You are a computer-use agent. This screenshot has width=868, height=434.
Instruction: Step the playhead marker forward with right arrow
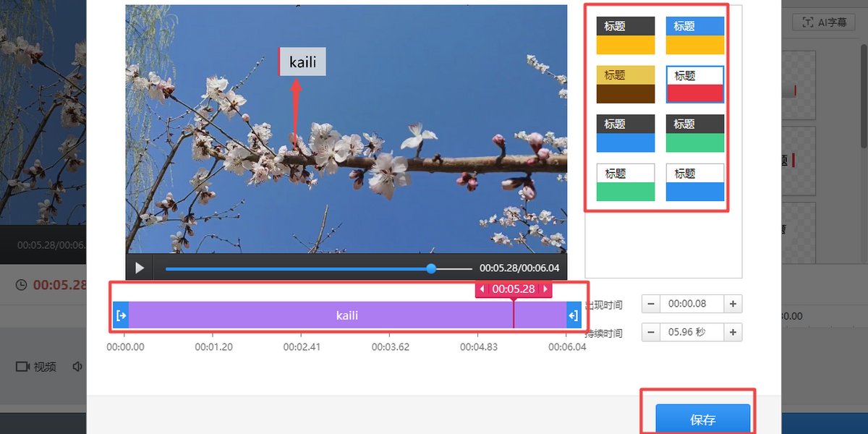545,289
